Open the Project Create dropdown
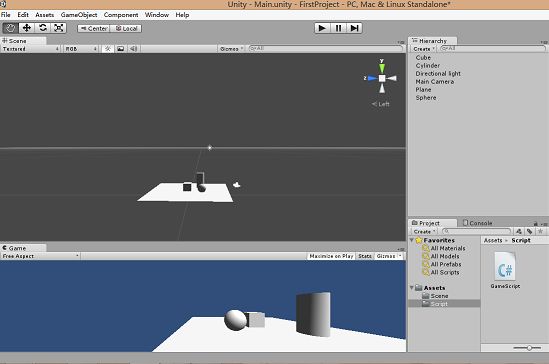 (424, 232)
